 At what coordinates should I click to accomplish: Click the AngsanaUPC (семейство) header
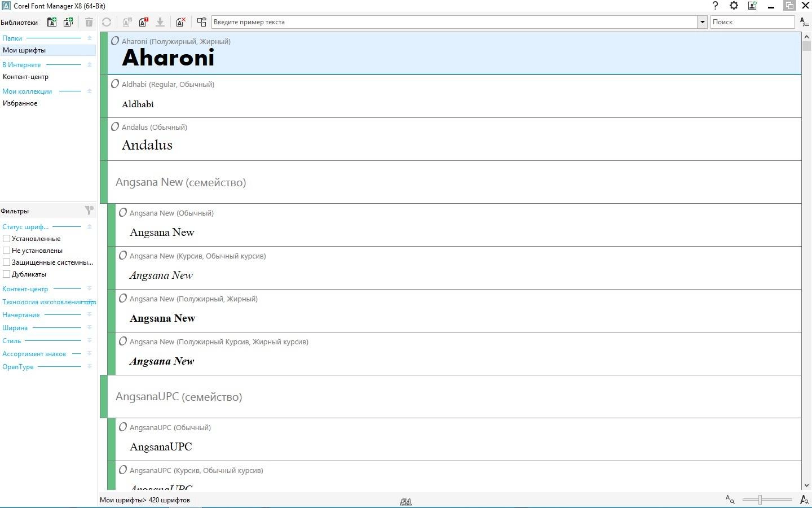click(x=451, y=397)
